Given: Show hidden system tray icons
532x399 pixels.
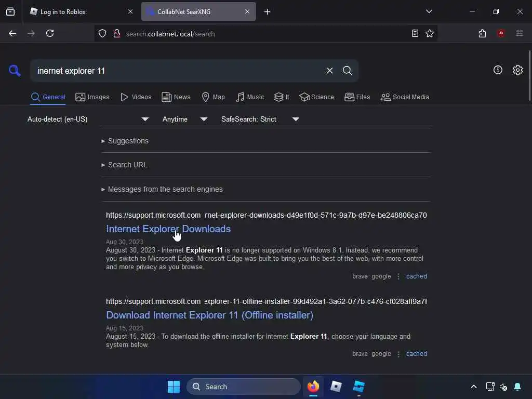Looking at the screenshot, I should pos(474,387).
